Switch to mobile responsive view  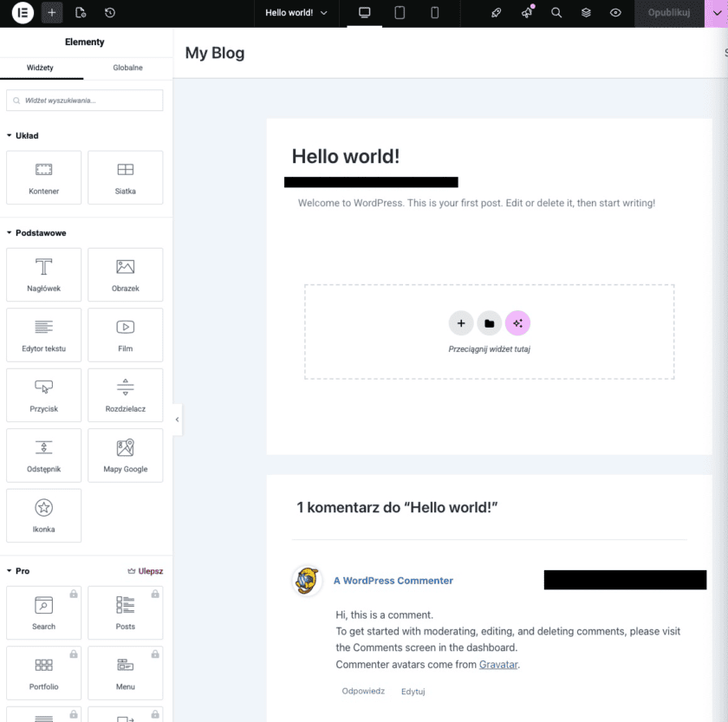[434, 13]
